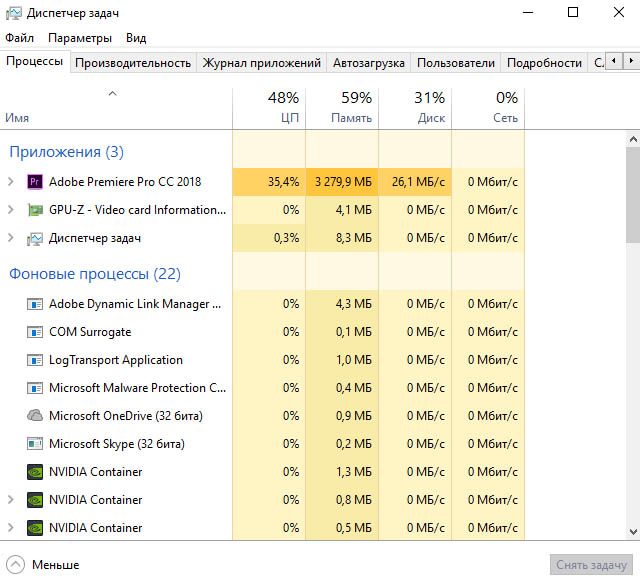The image size is (640, 588).
Task: Open the Параметры menu
Action: 80,38
